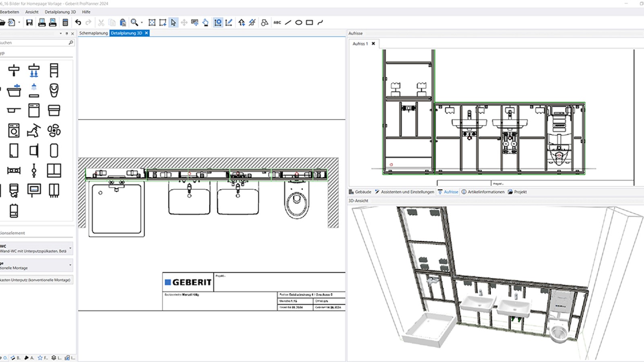This screenshot has height=362, width=644.
Task: Open the Save icon to save the project
Action: click(28, 23)
